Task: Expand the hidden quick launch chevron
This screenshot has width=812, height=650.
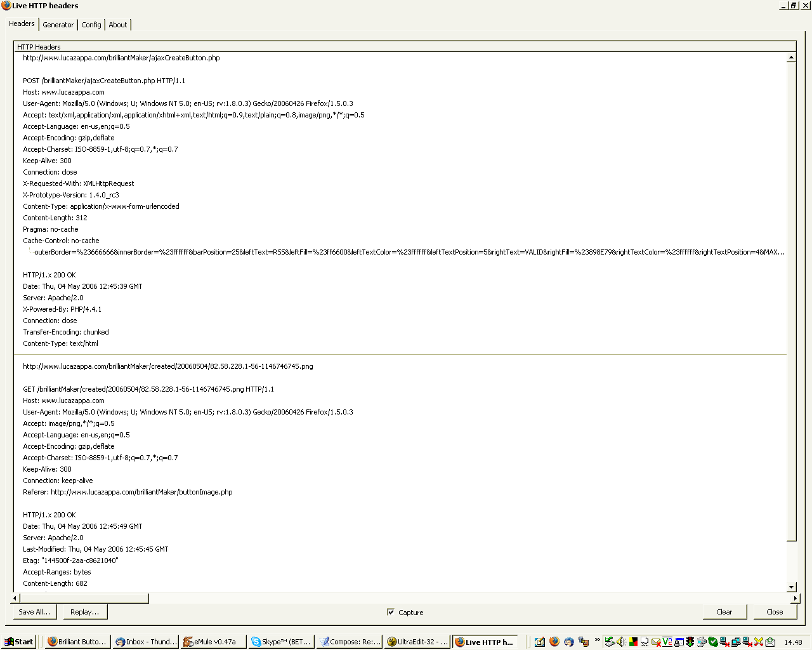Action: coord(597,640)
